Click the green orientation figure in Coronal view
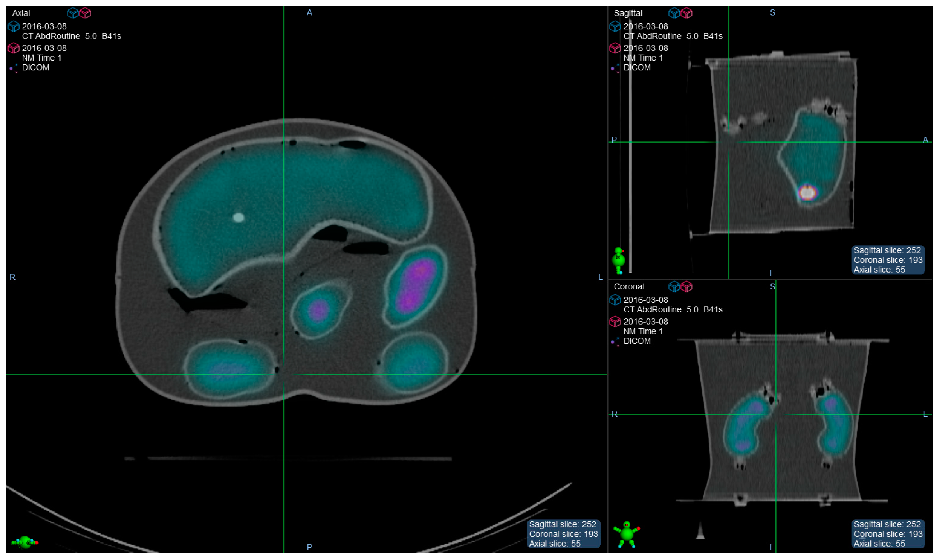The image size is (940, 560). [627, 534]
